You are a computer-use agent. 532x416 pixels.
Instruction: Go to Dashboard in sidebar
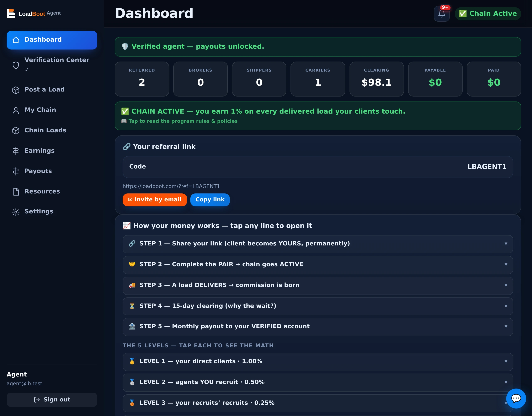click(x=52, y=40)
